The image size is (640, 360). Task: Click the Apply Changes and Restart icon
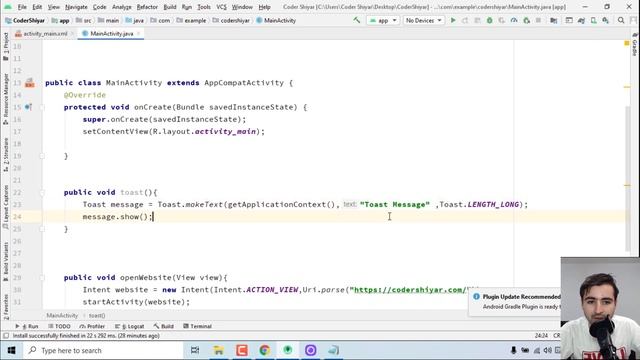pyautogui.click(x=465, y=20)
